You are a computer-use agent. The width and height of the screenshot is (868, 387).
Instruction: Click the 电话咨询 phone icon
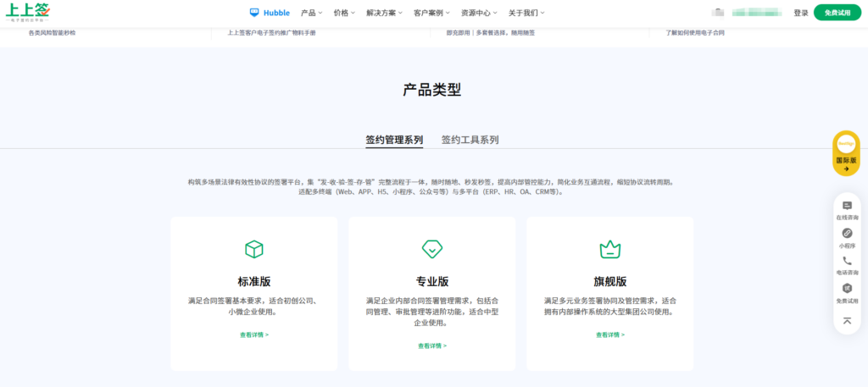pos(847,261)
